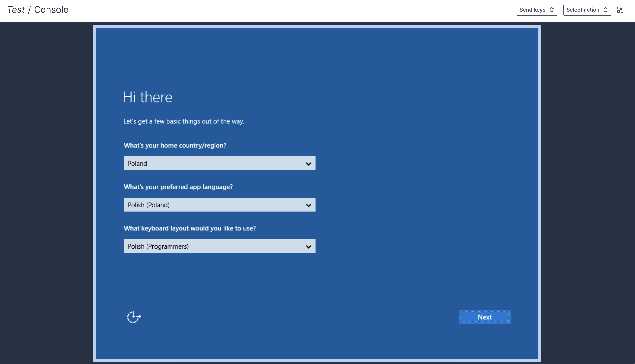Click the Send keys up-down arrows icon

(551, 10)
